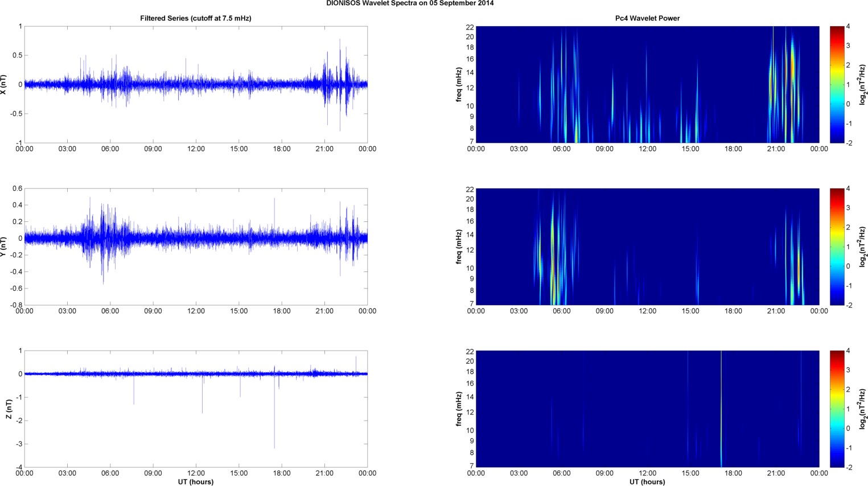Image resolution: width=868 pixels, height=486 pixels.
Task: Select the 'Filtered Series (cutoff at 7.5 mHz)' heading
Action: click(x=196, y=18)
